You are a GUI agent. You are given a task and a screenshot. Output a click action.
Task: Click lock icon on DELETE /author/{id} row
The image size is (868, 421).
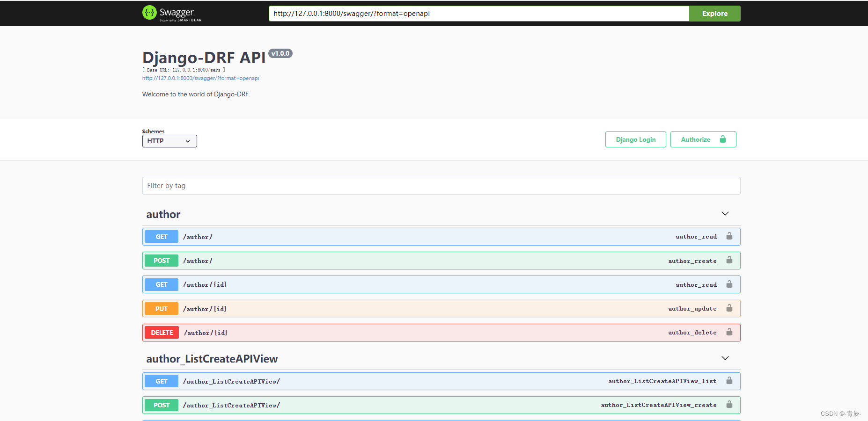(729, 332)
